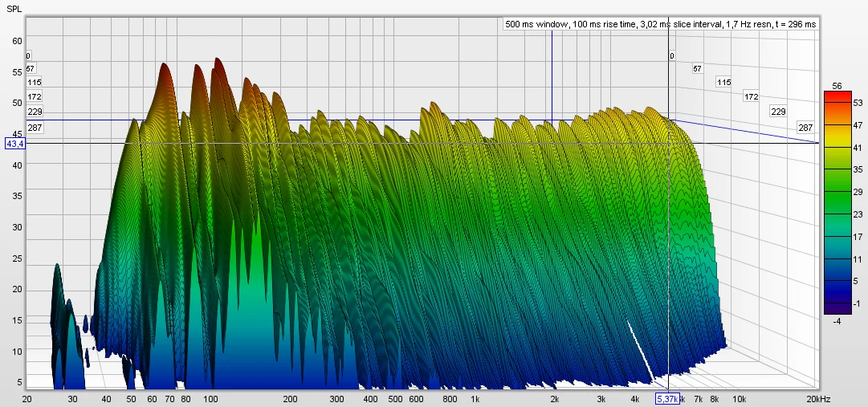Click the 25 value on SPL axis
868x407 pixels.
click(x=17, y=258)
